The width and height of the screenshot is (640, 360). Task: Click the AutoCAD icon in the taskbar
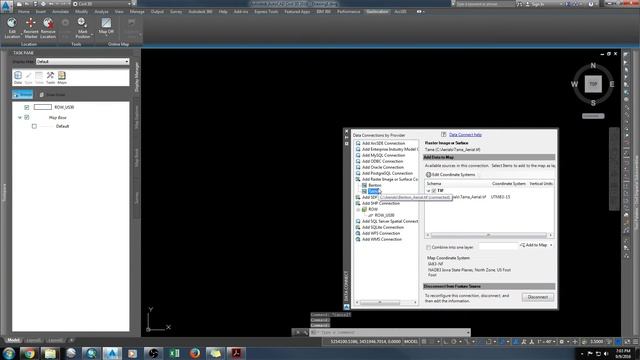(x=112, y=353)
